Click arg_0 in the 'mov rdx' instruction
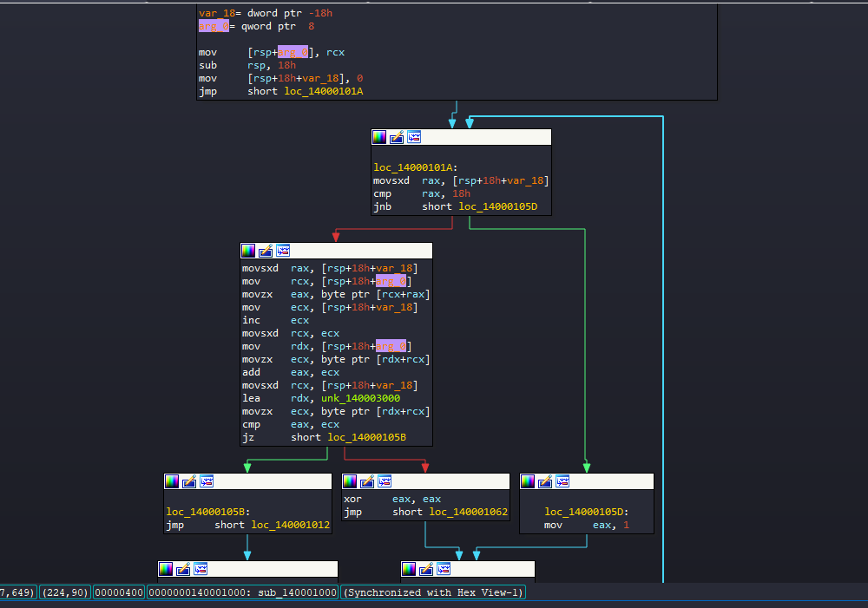This screenshot has width=868, height=608. point(391,346)
